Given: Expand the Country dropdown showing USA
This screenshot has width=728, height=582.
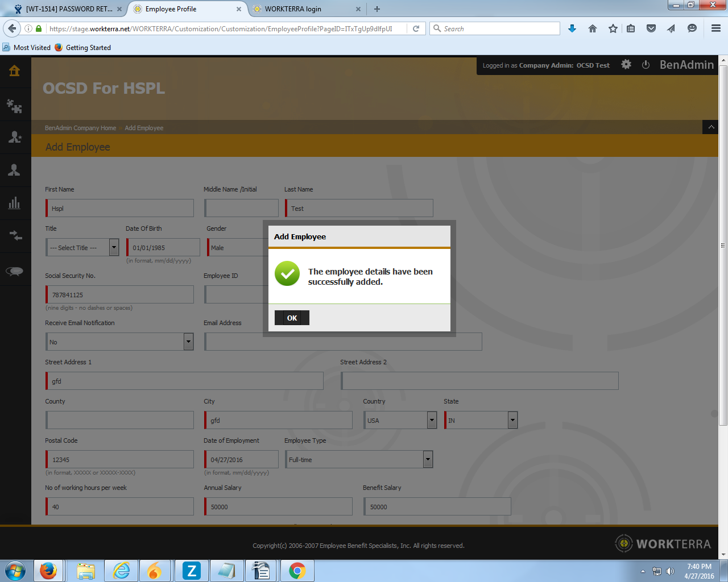Looking at the screenshot, I should click(431, 420).
